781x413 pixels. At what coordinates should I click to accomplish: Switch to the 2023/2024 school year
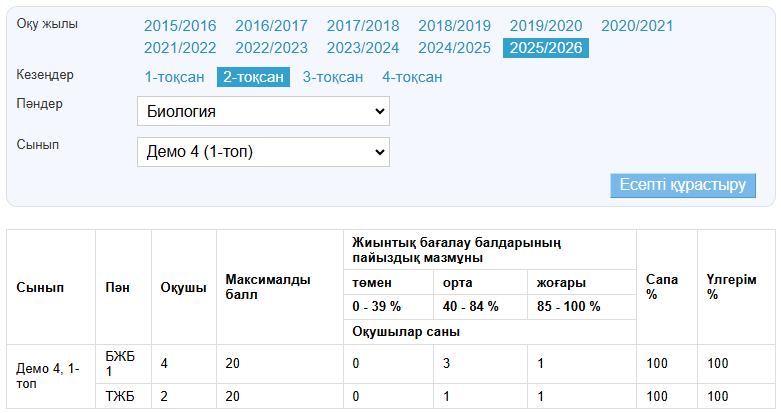pos(363,47)
